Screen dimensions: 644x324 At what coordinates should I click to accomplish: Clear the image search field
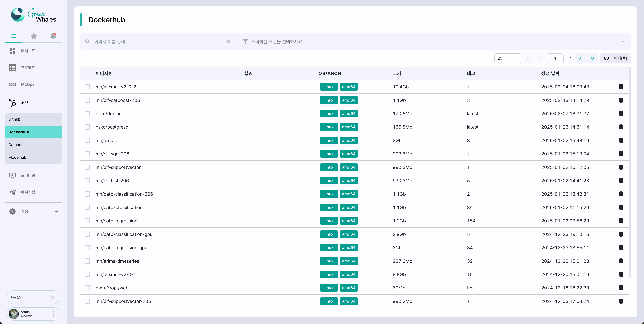pos(228,42)
